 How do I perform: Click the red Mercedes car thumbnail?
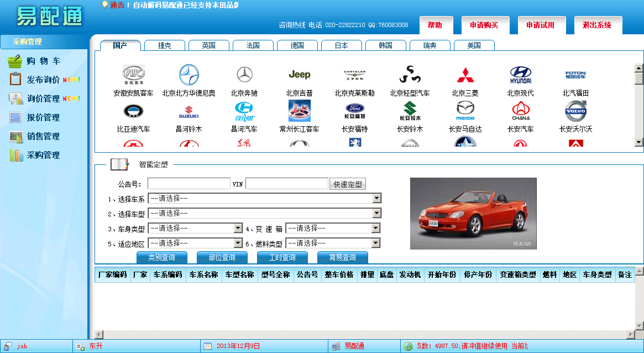pyautogui.click(x=473, y=214)
